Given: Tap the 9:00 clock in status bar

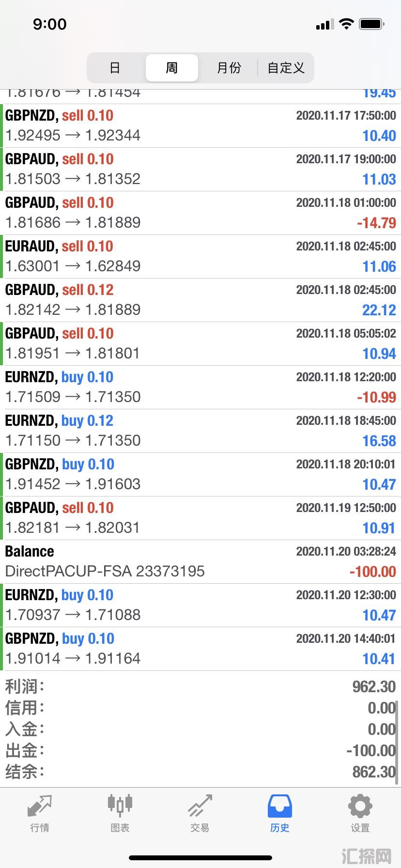Looking at the screenshot, I should coord(50,24).
